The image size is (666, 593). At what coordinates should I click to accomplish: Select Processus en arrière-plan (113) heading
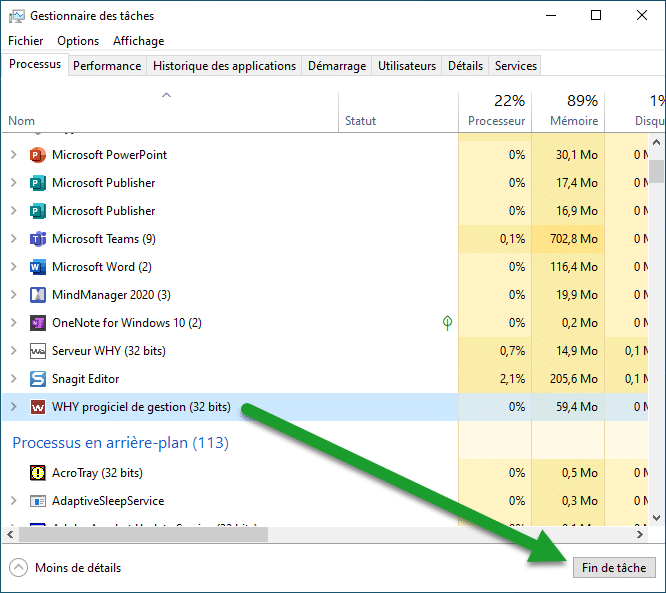[121, 443]
